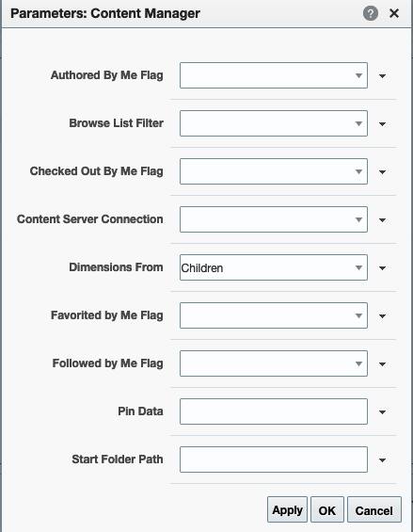Click the Apply button

click(287, 509)
